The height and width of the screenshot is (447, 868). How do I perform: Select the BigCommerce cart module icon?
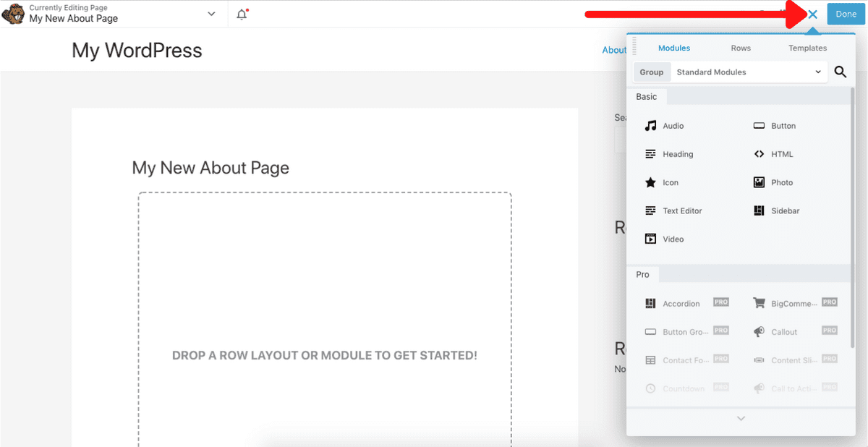pos(759,303)
